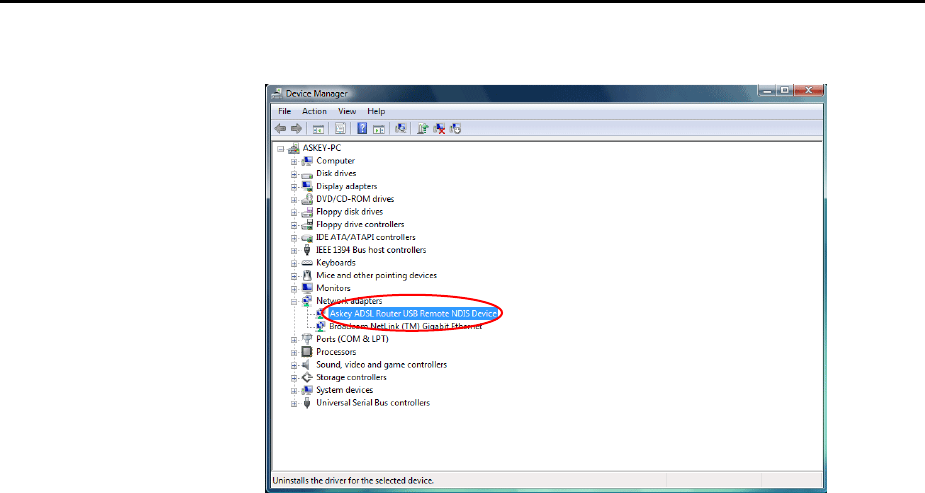
Task: Open the View menu
Action: (x=347, y=111)
